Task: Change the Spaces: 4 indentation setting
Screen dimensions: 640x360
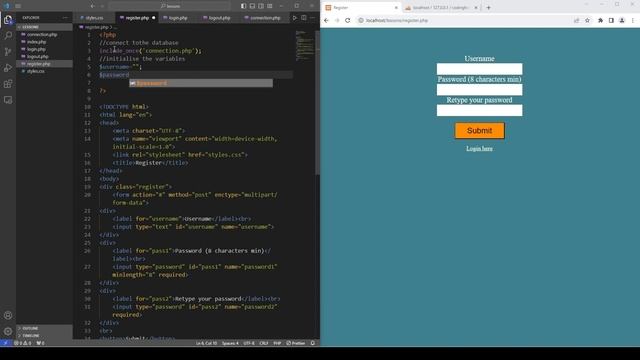Action: click(230, 343)
